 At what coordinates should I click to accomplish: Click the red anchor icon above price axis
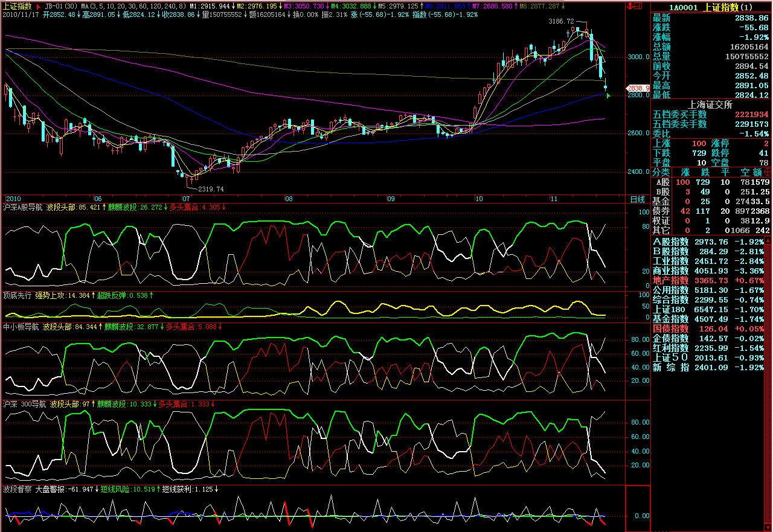coord(631,6)
